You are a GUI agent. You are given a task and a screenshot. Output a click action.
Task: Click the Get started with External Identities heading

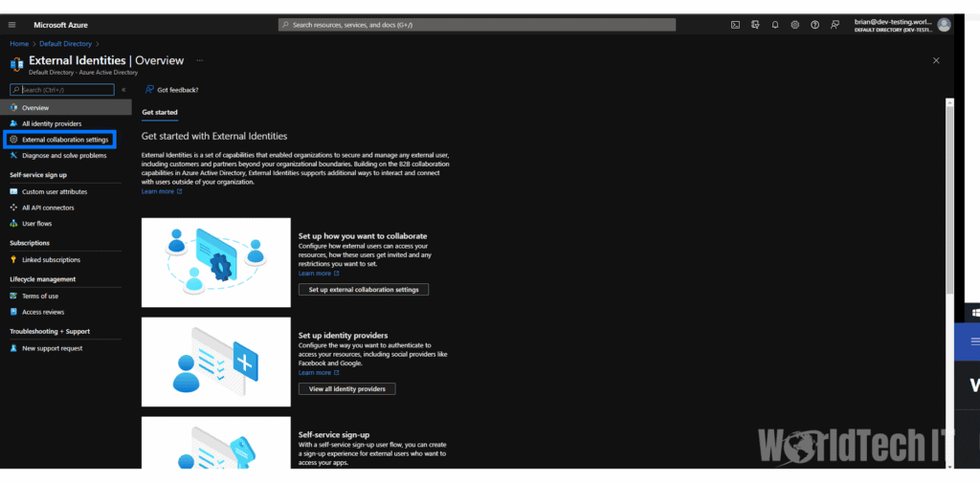(x=214, y=136)
